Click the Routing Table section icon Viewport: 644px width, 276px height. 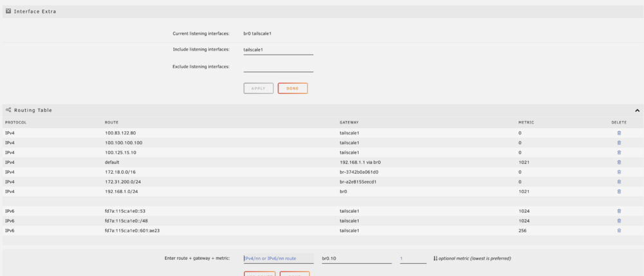pos(8,110)
